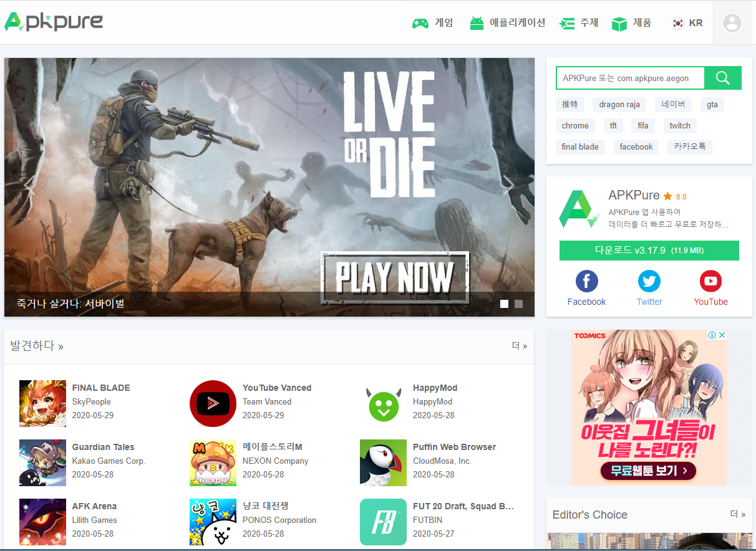Select the twitch search tag

pyautogui.click(x=680, y=125)
